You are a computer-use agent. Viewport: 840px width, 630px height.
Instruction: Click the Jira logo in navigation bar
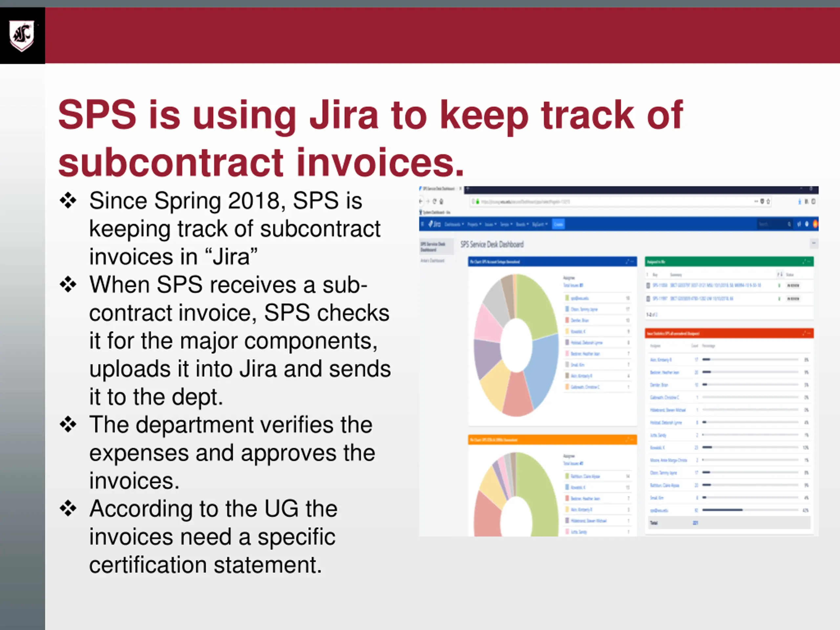coord(435,224)
